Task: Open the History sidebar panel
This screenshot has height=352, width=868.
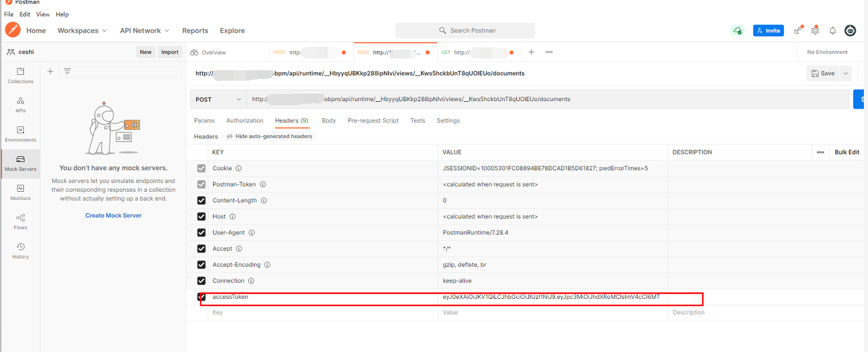Action: [20, 251]
